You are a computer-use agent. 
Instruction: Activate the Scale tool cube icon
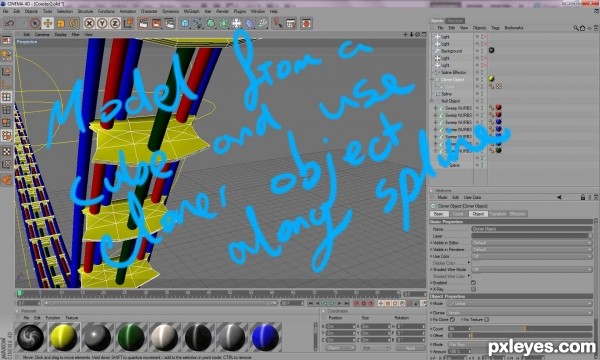60,24
